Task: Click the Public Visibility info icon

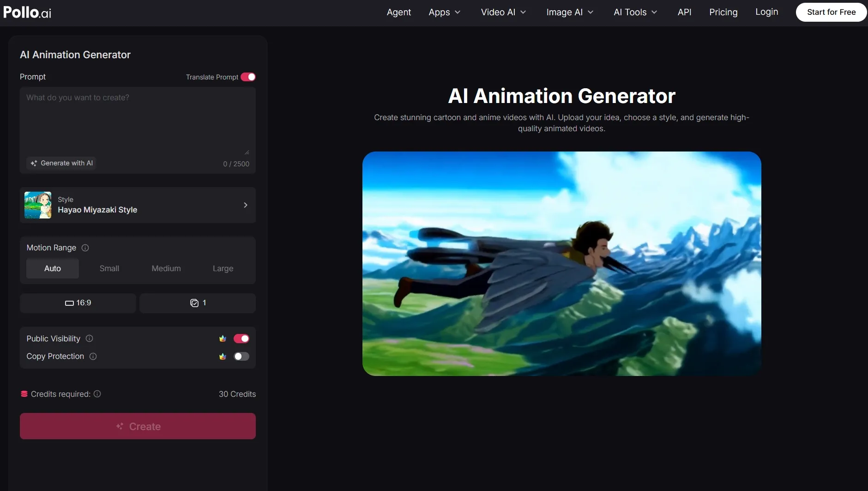Action: pyautogui.click(x=90, y=339)
